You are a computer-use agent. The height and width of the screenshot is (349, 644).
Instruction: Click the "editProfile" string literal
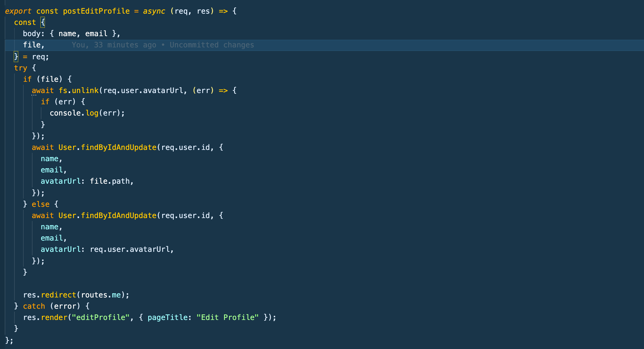click(101, 318)
